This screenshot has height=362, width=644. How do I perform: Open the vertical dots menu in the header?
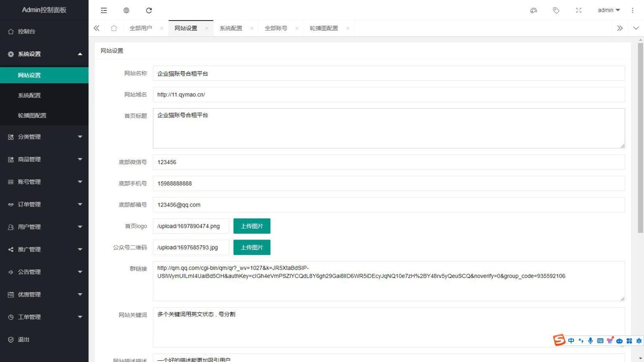632,10
